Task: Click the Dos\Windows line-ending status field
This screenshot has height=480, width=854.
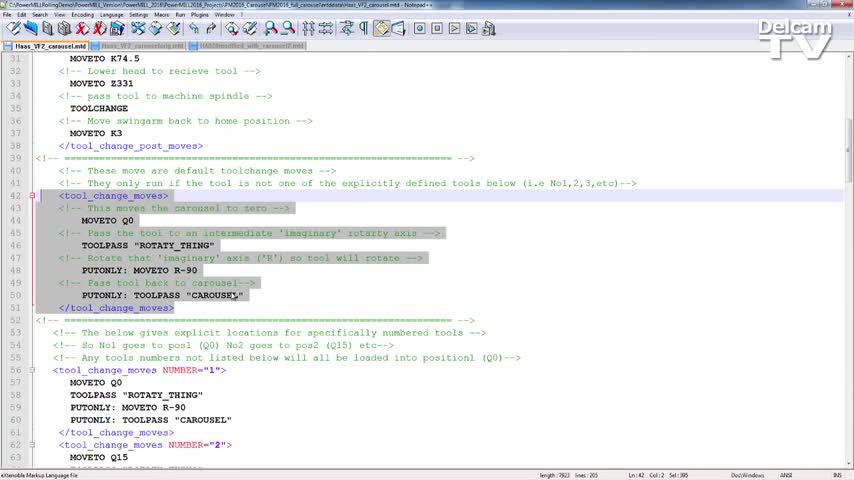Action: tap(747, 475)
